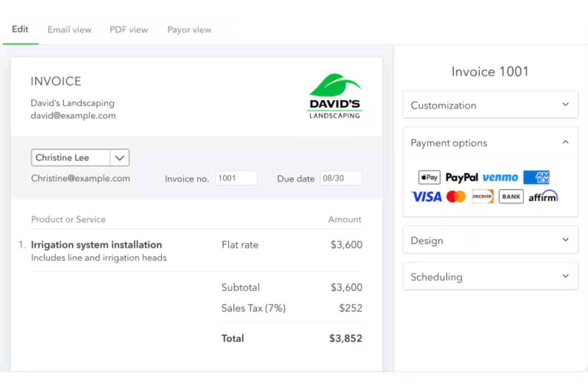Switch to the Edit tab

pos(20,29)
